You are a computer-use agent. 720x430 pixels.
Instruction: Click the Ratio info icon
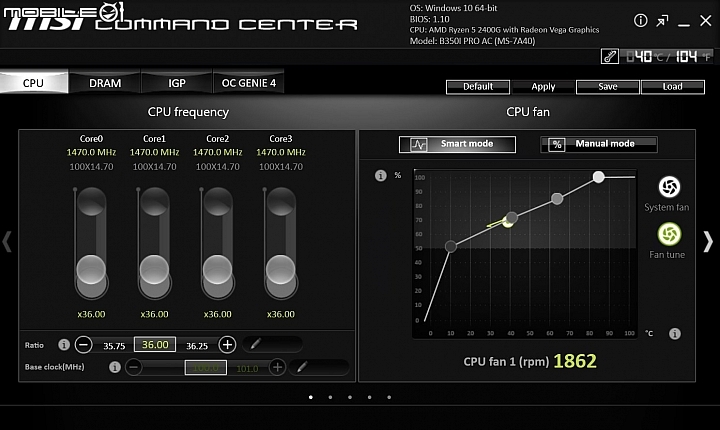tap(64, 345)
